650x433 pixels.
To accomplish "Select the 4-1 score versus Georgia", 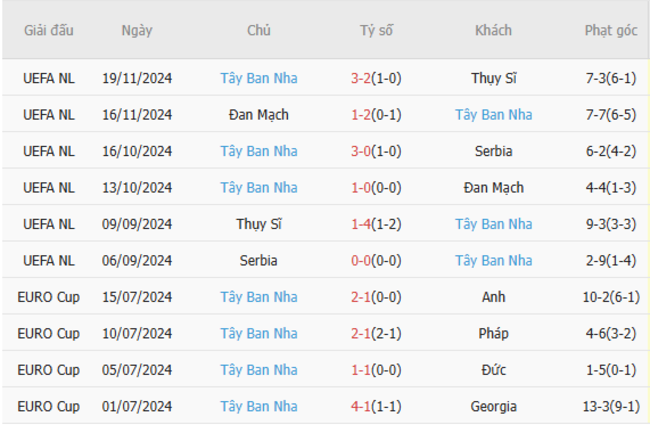I will point(362,407).
